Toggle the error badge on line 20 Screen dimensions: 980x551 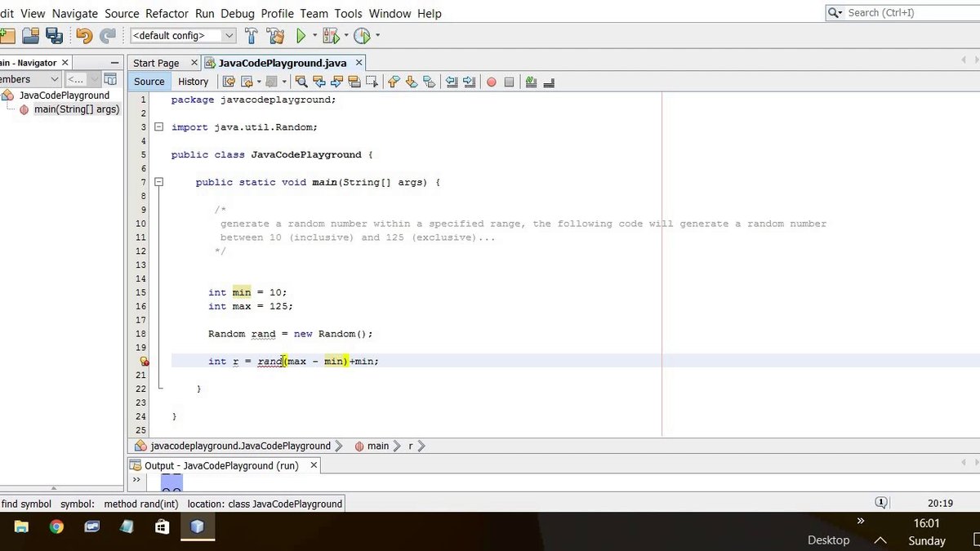tap(144, 361)
